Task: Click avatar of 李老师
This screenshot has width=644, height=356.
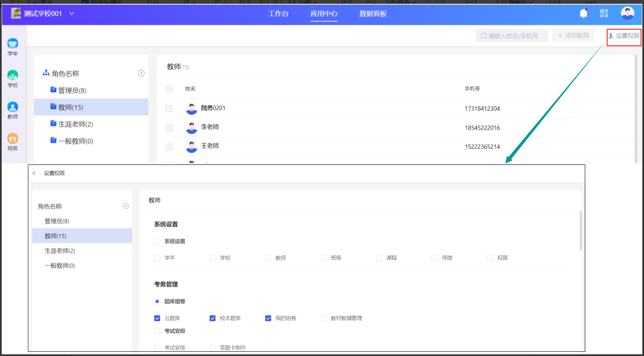Action: coord(192,128)
